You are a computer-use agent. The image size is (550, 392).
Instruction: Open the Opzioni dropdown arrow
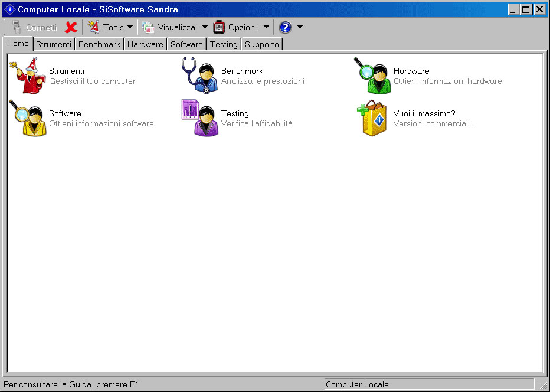click(266, 27)
